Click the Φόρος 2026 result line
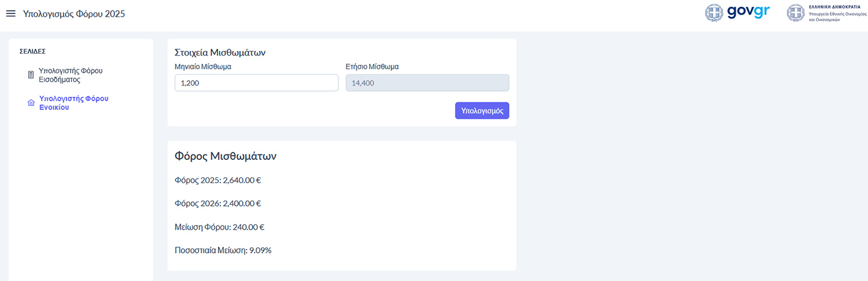This screenshot has width=868, height=281. coord(217,204)
